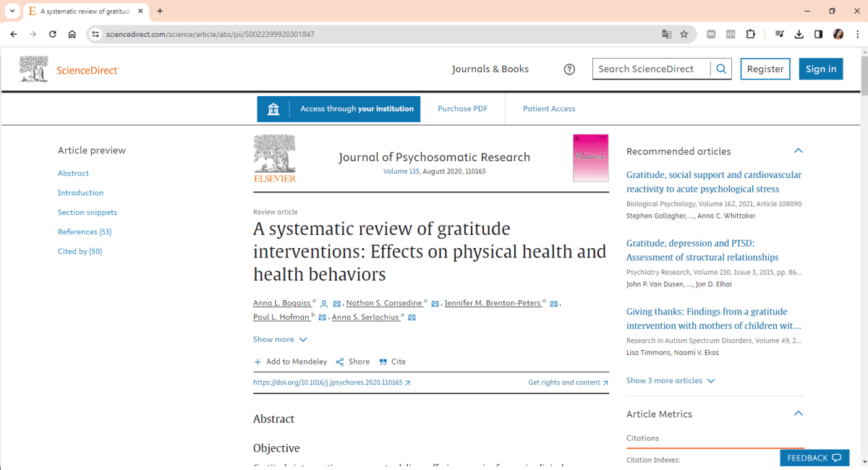868x470 pixels.
Task: Click the search magnifier button
Action: click(x=721, y=69)
